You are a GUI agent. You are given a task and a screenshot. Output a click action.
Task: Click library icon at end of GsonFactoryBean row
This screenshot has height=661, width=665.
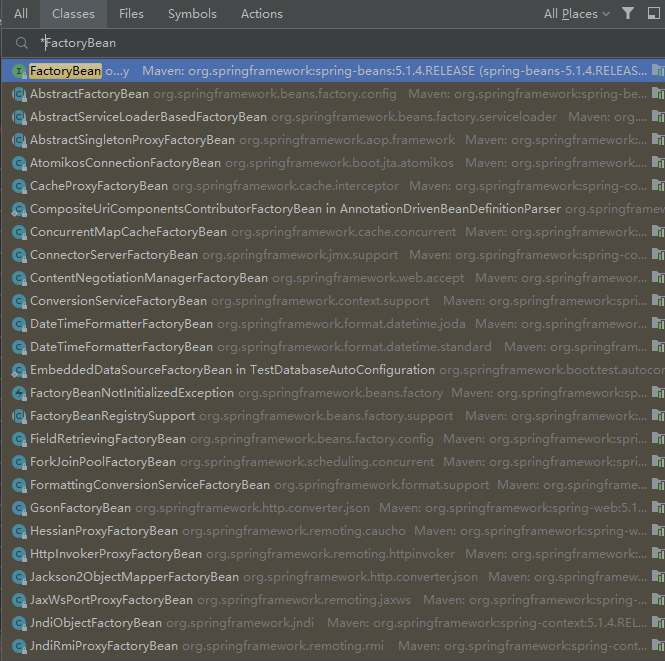click(658, 508)
